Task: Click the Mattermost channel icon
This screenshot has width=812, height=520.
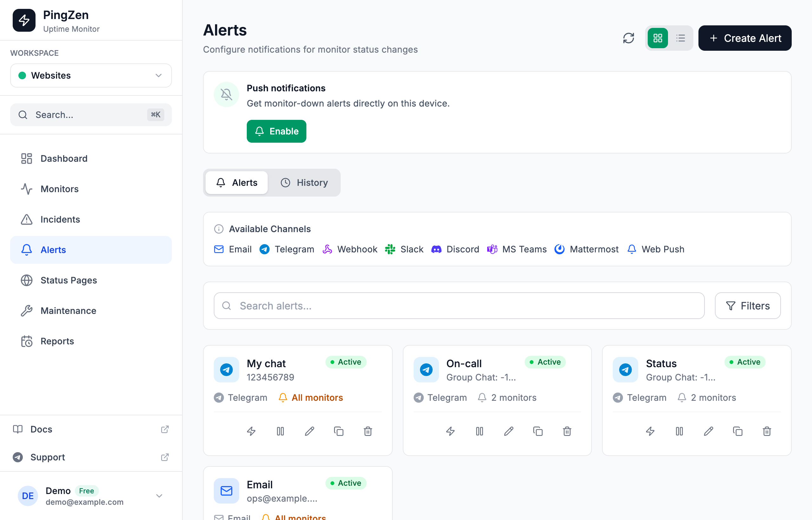Action: click(559, 249)
